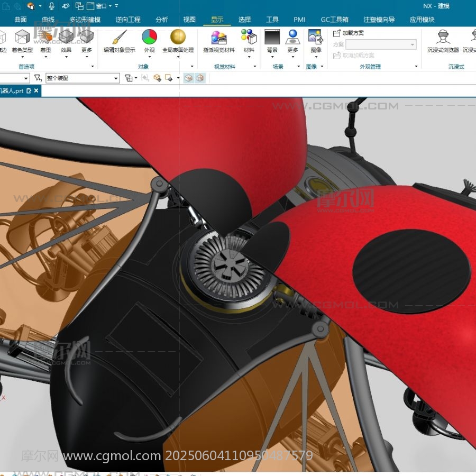Open the 曲面 ribbon tab
This screenshot has height=476, width=476.
click(21, 20)
